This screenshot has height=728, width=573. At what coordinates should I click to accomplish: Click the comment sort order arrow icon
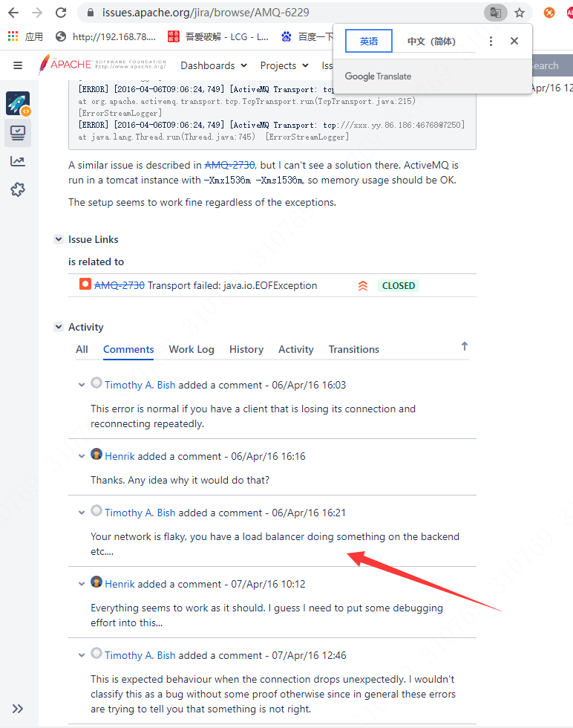pyautogui.click(x=465, y=346)
